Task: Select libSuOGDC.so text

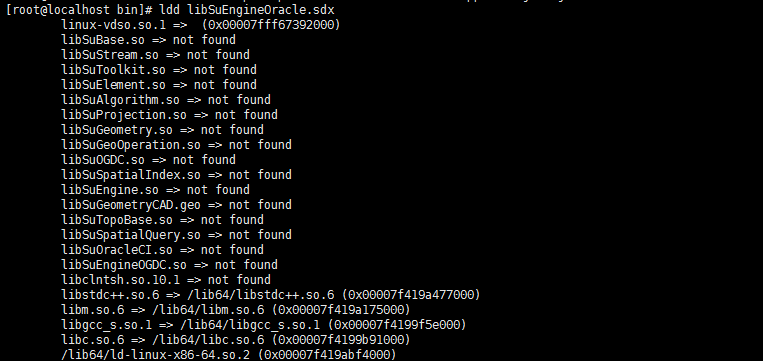Action: [103, 160]
